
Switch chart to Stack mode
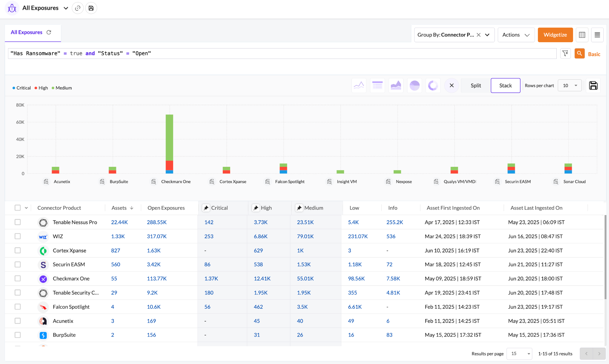[x=506, y=86]
